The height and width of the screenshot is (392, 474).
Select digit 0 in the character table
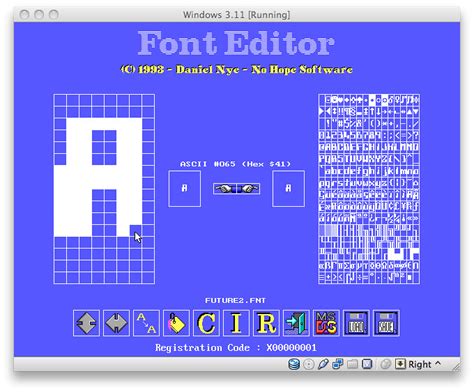322,136
